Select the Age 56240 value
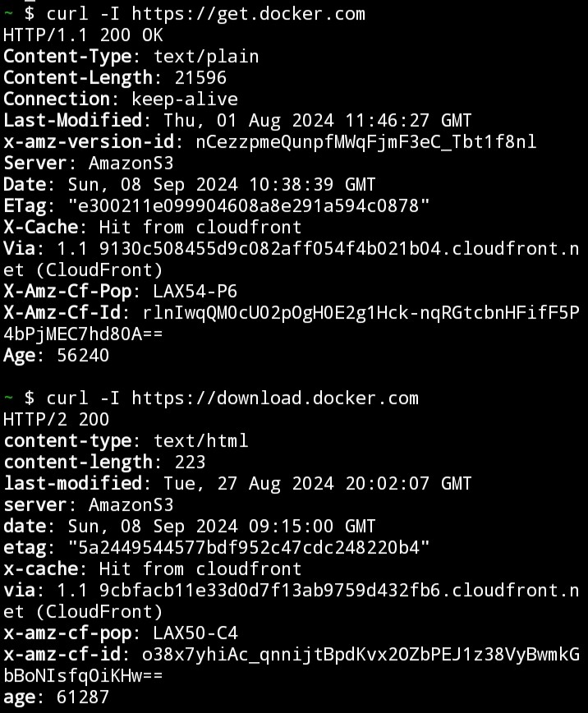 click(83, 355)
